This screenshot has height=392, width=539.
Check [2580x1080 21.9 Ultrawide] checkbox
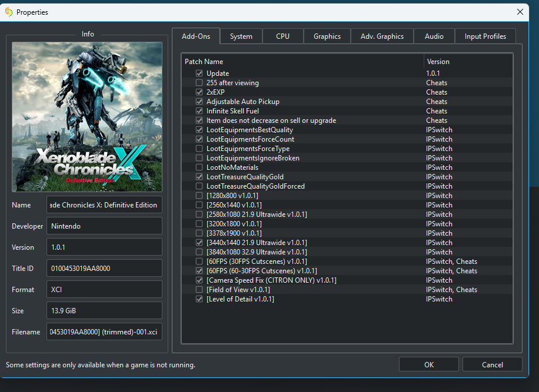point(199,215)
